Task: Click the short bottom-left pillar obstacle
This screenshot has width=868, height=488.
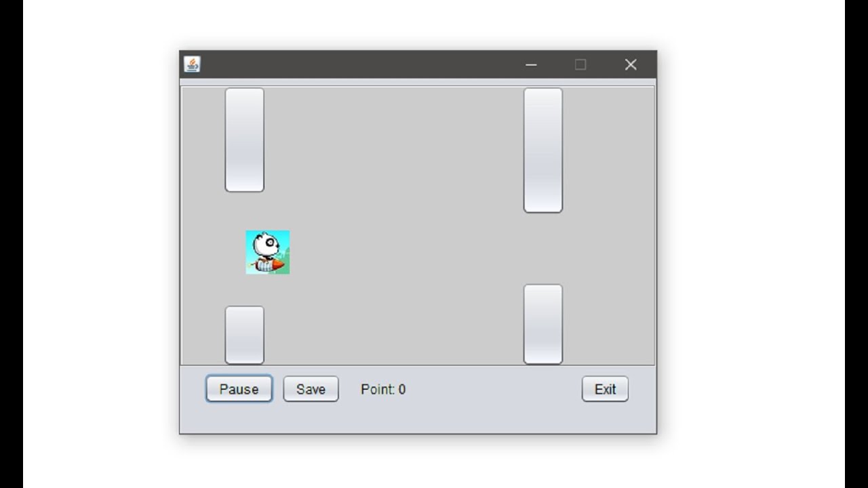Action: (x=244, y=335)
